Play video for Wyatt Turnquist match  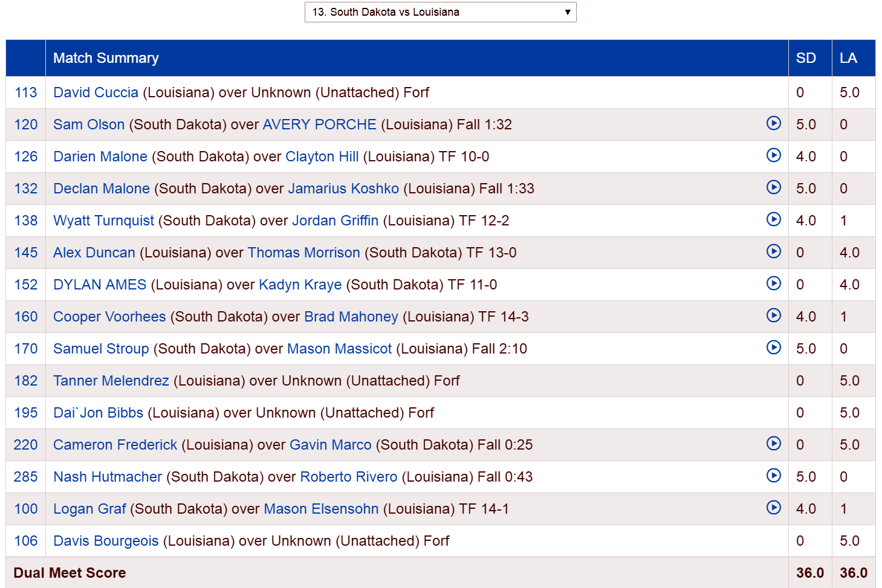[x=773, y=219]
